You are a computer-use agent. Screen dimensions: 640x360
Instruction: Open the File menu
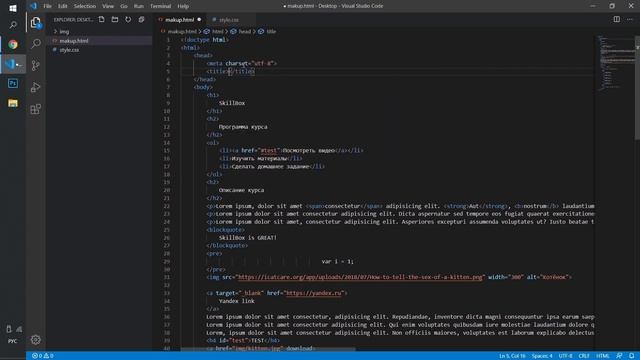pyautogui.click(x=47, y=6)
